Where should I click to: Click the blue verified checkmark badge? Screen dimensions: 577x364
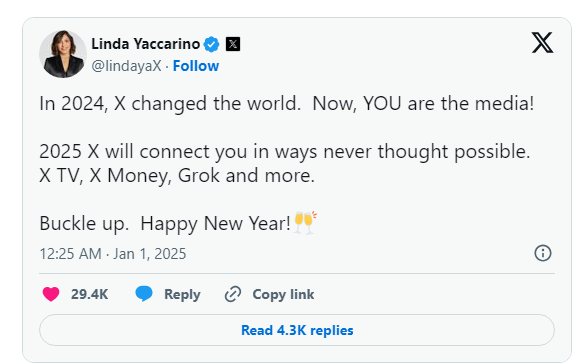coord(212,45)
